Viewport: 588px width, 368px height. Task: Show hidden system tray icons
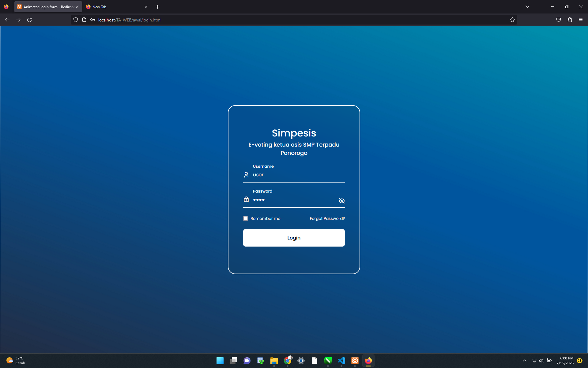click(525, 361)
